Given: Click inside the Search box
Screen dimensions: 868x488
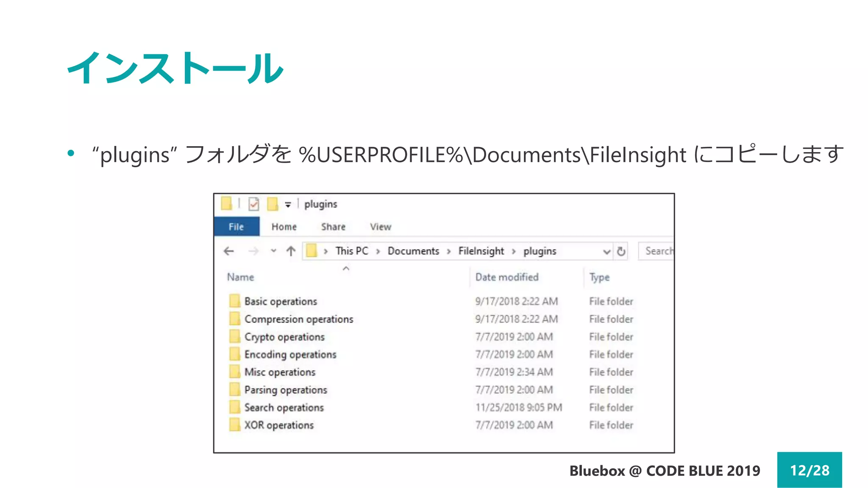Looking at the screenshot, I should (656, 251).
